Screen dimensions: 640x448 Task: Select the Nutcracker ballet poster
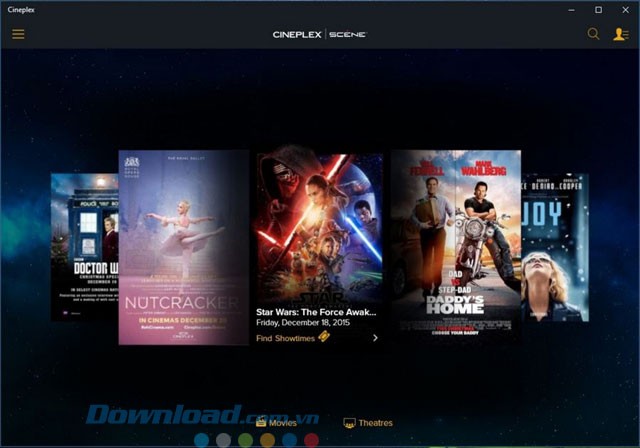(184, 247)
